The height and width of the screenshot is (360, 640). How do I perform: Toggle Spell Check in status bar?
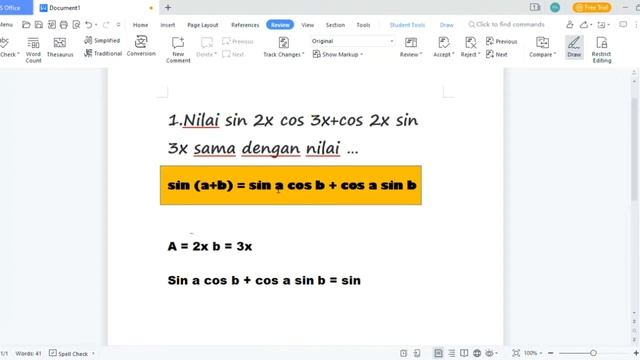click(69, 353)
